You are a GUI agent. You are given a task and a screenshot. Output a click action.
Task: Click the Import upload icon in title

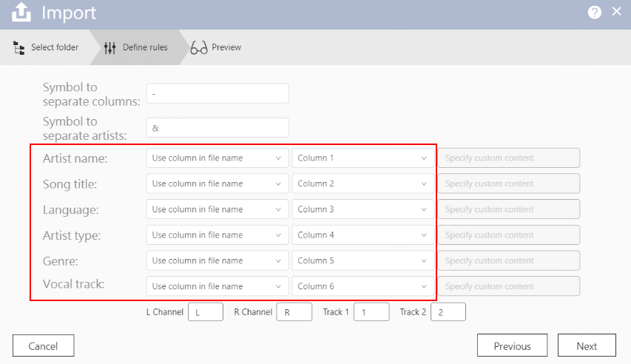[21, 13]
